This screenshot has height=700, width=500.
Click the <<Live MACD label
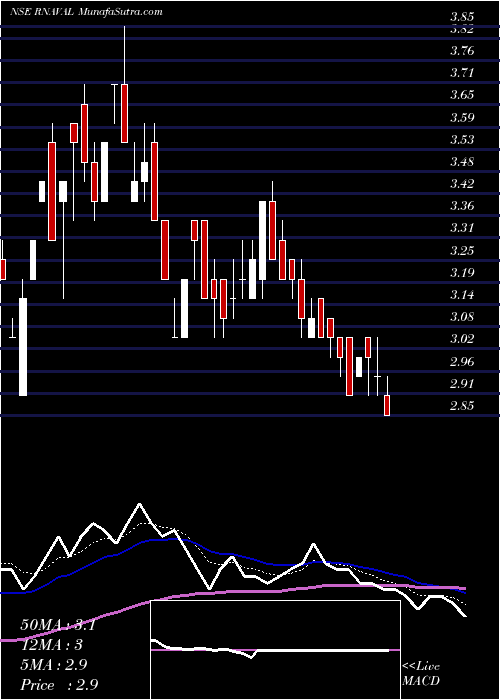pyautogui.click(x=421, y=674)
